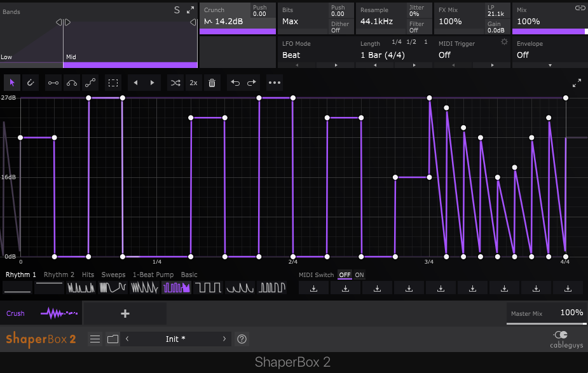Viewport: 588px width, 373px height.
Task: Activate the marquee selection tool
Action: (113, 83)
